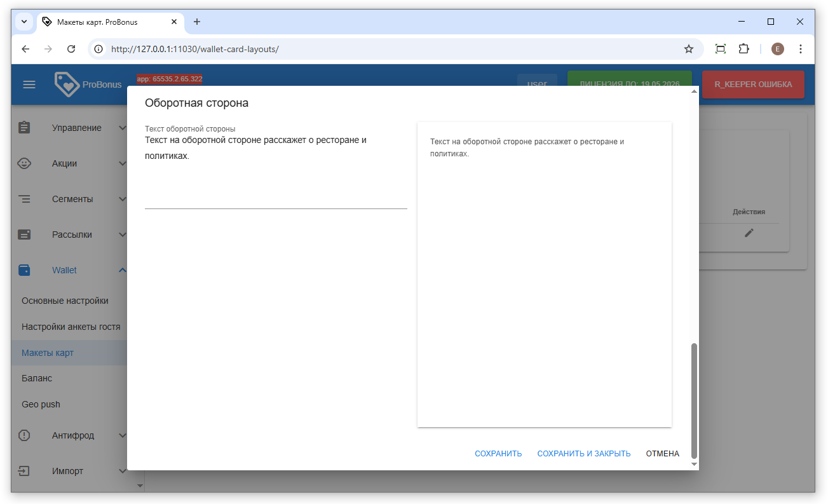
Task: Reload the page with the refresh icon
Action: point(71,49)
